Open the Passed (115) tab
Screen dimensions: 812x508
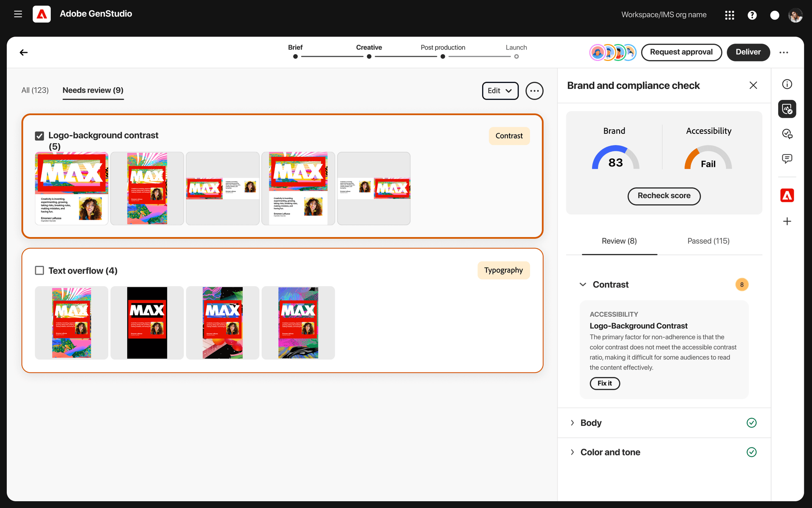pyautogui.click(x=708, y=241)
